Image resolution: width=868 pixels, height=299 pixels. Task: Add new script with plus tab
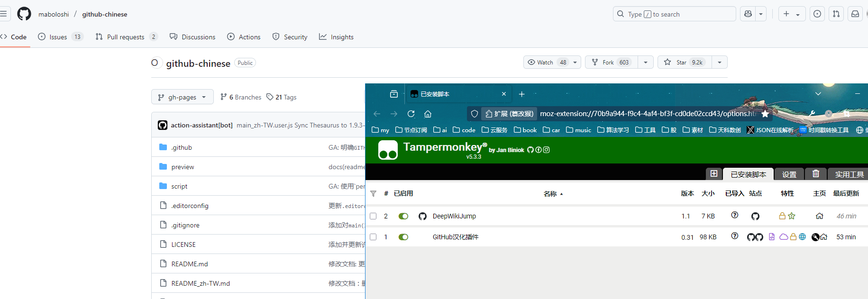pos(714,174)
